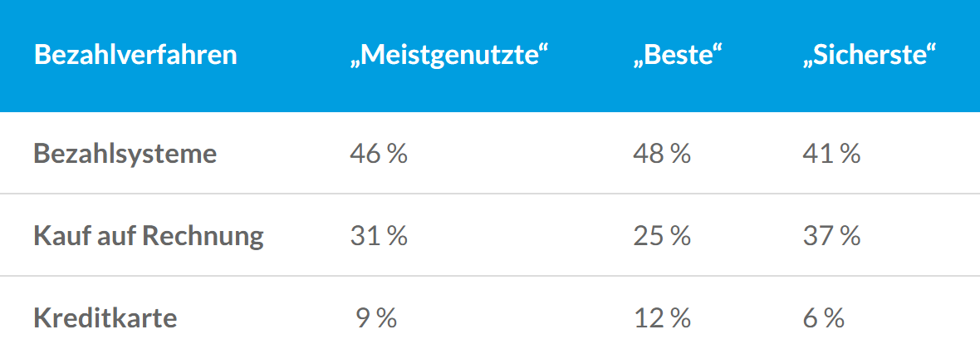This screenshot has height=354, width=980.
Task: Click the empty area right of Bezahlsysteme's 46 %
Action: (520, 154)
